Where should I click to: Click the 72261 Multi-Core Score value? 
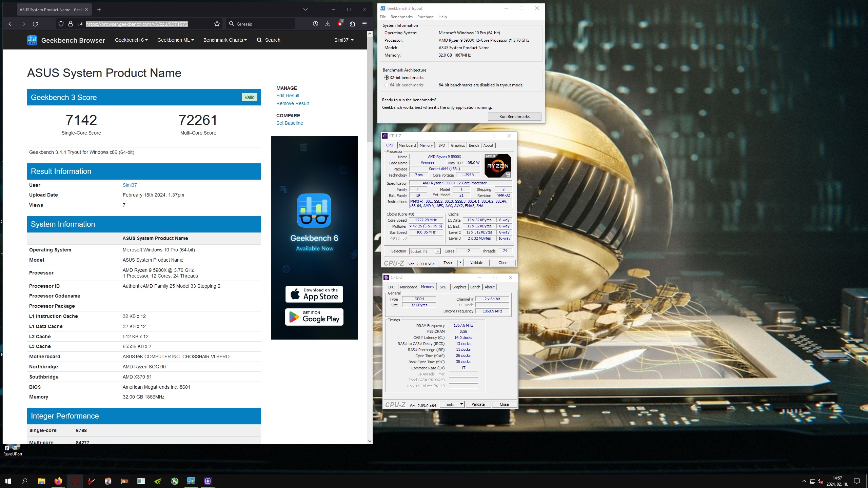(x=198, y=120)
